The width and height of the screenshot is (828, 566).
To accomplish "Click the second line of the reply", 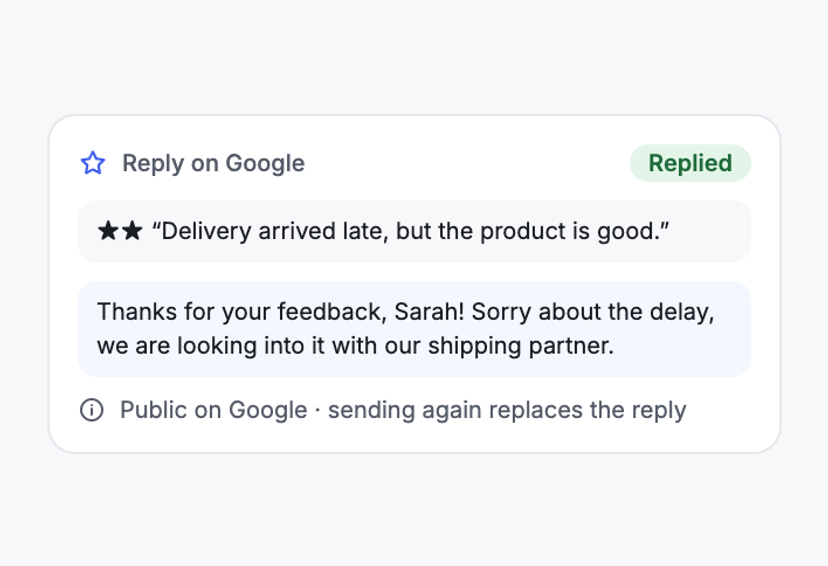I will 355,346.
